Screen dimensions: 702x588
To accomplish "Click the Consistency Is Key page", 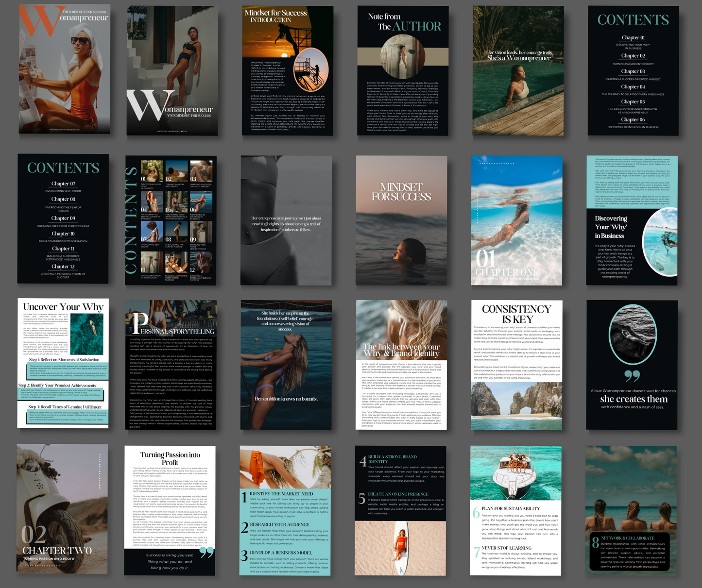I will (x=516, y=365).
